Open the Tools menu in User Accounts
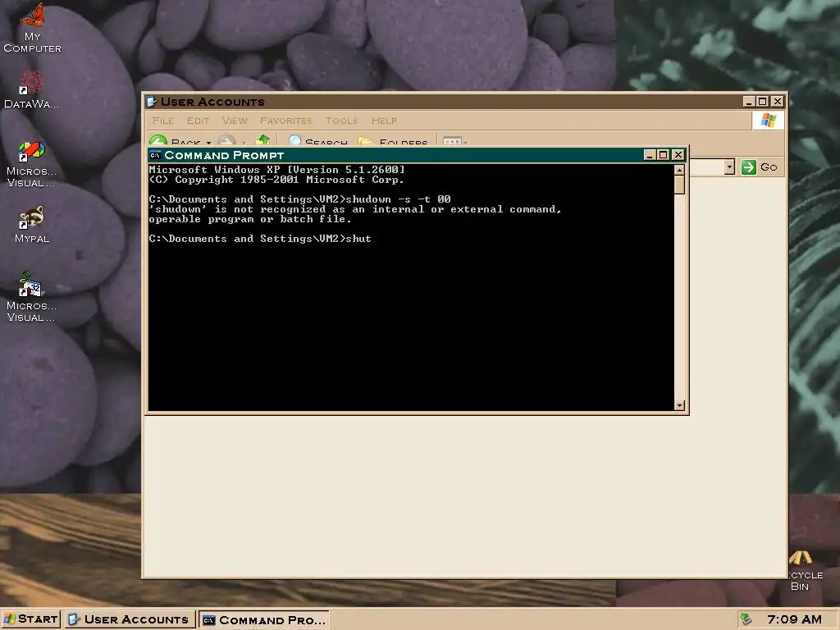840x630 pixels. (341, 121)
